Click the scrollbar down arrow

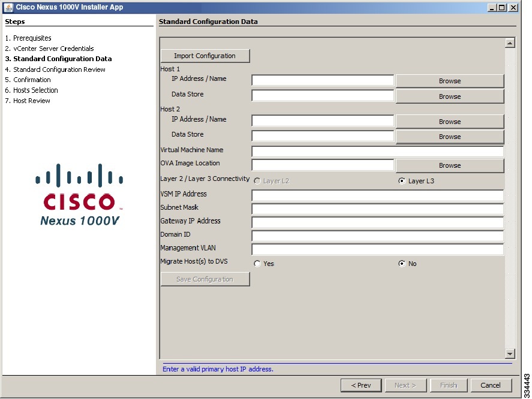(x=509, y=353)
